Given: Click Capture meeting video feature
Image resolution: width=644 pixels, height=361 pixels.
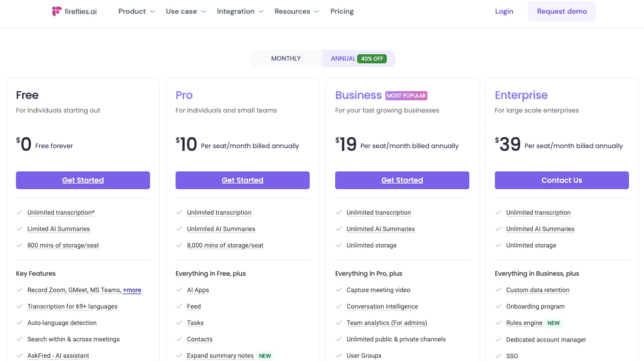Looking at the screenshot, I should coord(379,290).
